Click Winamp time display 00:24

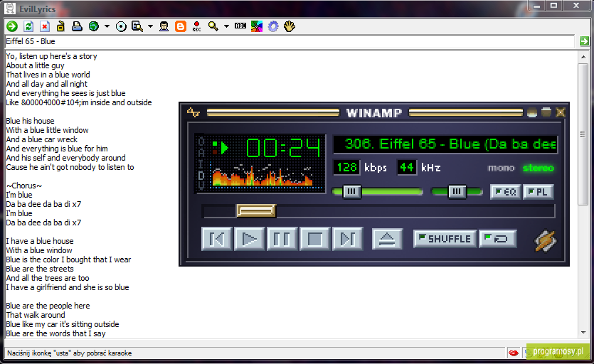click(283, 148)
